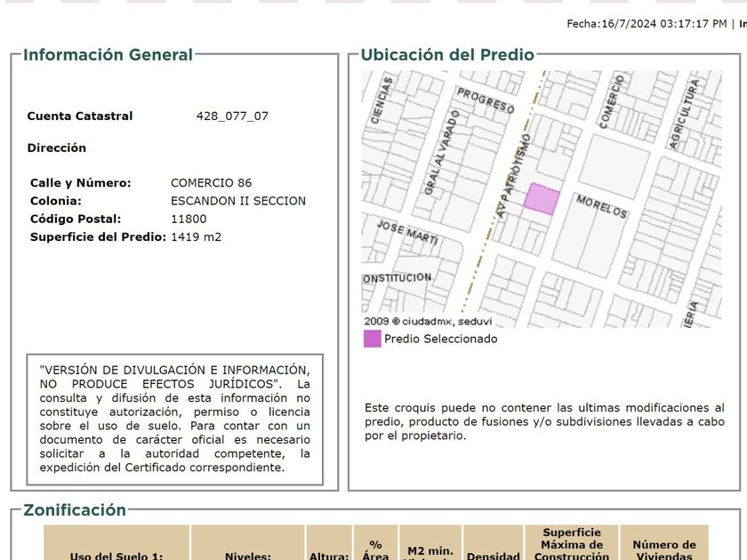Click the Número de Viviendas column header

point(664,549)
